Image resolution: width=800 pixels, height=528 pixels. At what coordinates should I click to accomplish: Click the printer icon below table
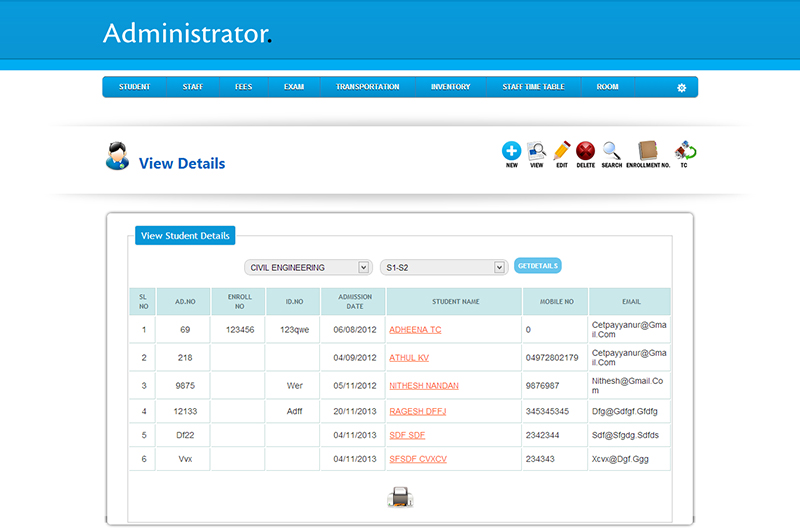click(399, 497)
